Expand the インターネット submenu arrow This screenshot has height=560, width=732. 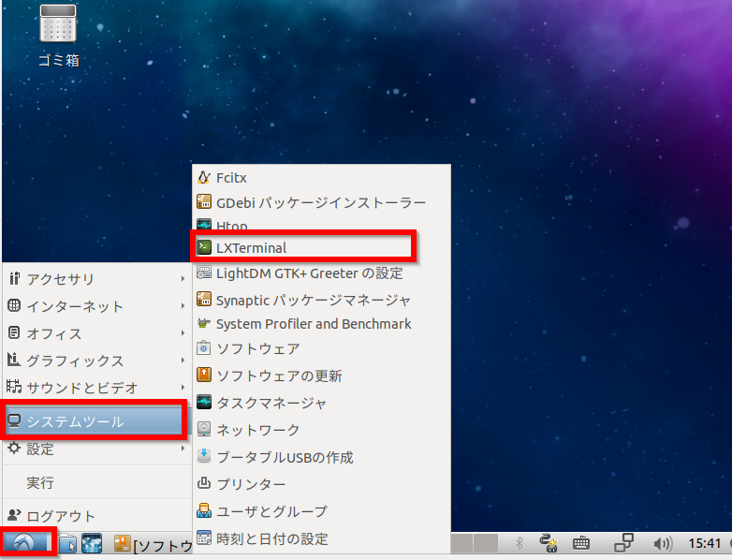tap(183, 306)
